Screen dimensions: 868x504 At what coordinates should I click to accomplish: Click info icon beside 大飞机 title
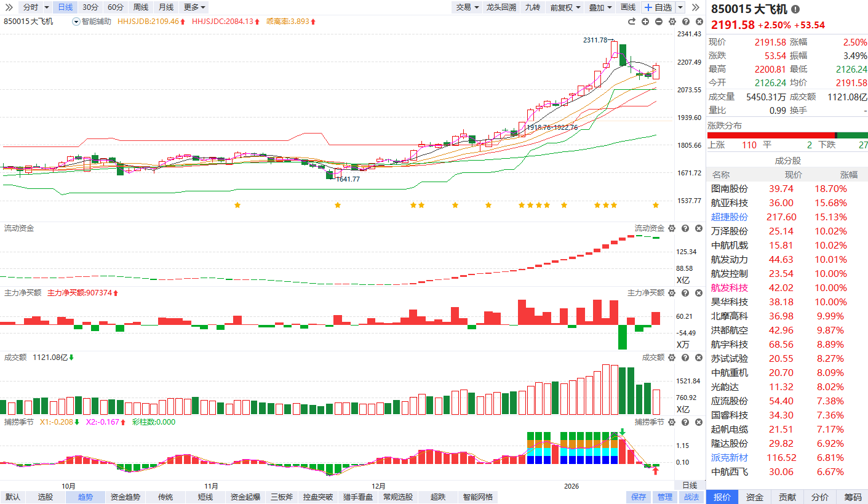click(795, 9)
